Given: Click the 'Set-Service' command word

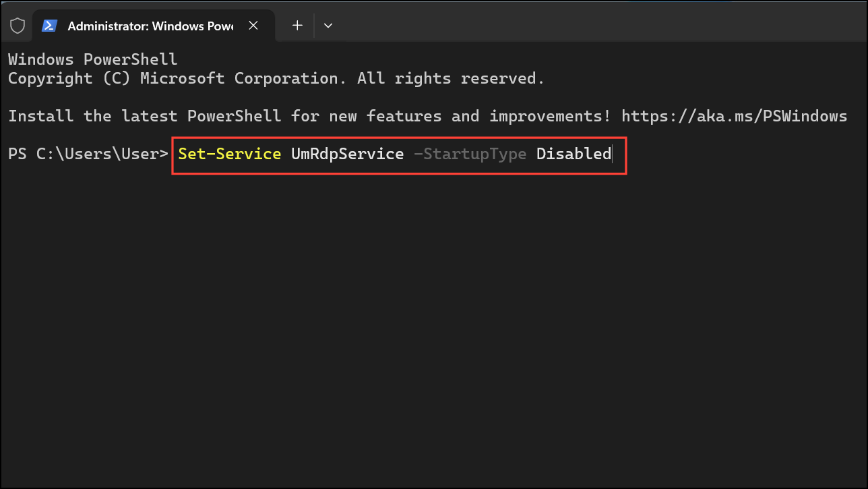Looking at the screenshot, I should pyautogui.click(x=230, y=154).
